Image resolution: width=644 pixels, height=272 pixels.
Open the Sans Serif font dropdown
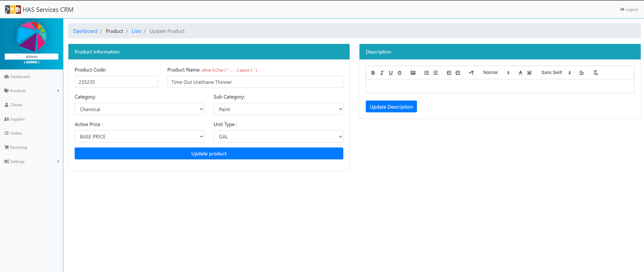555,73
